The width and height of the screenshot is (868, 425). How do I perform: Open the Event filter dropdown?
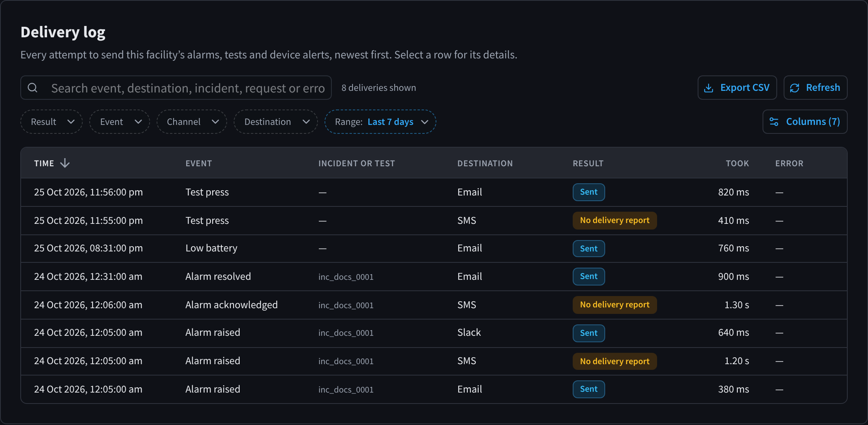click(x=120, y=122)
